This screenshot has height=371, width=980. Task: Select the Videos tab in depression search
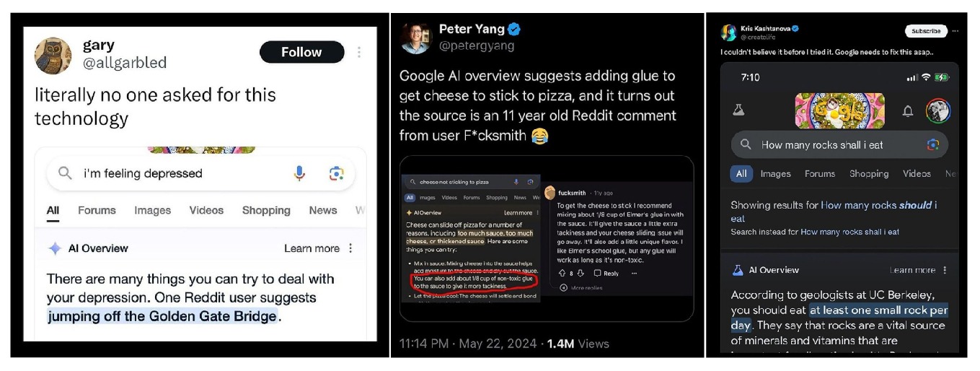pyautogui.click(x=206, y=211)
